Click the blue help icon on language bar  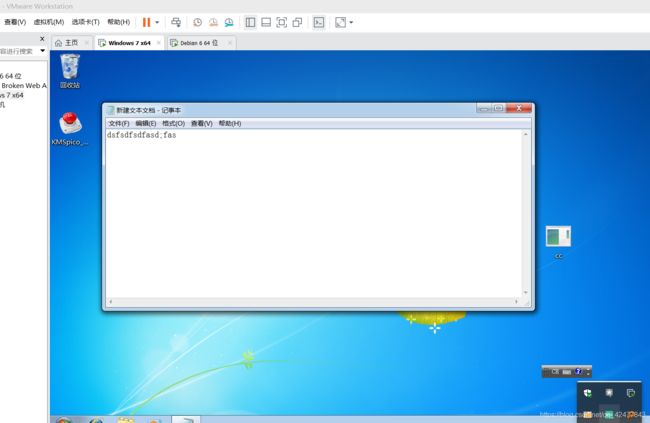tap(578, 372)
